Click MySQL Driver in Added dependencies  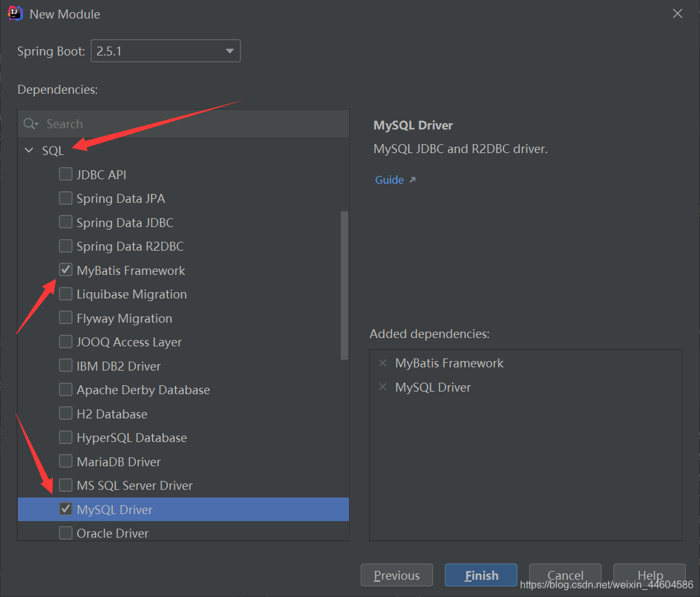coord(433,387)
